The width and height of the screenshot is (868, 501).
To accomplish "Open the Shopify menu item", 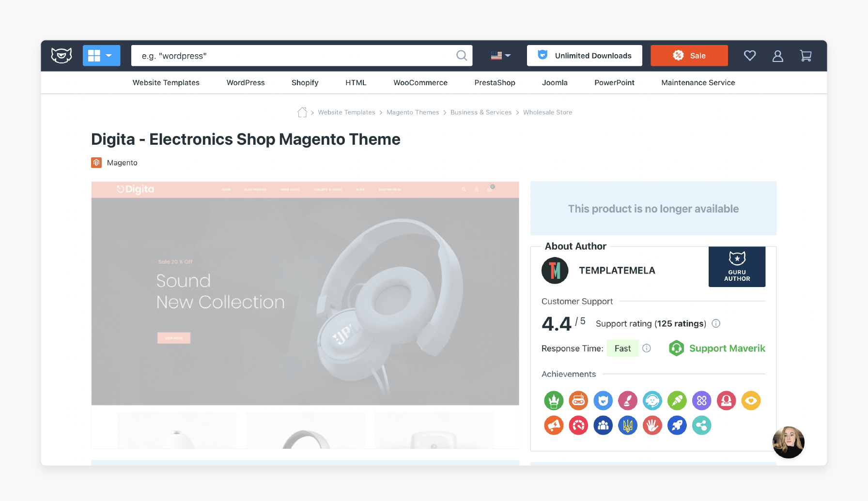I will pos(305,83).
